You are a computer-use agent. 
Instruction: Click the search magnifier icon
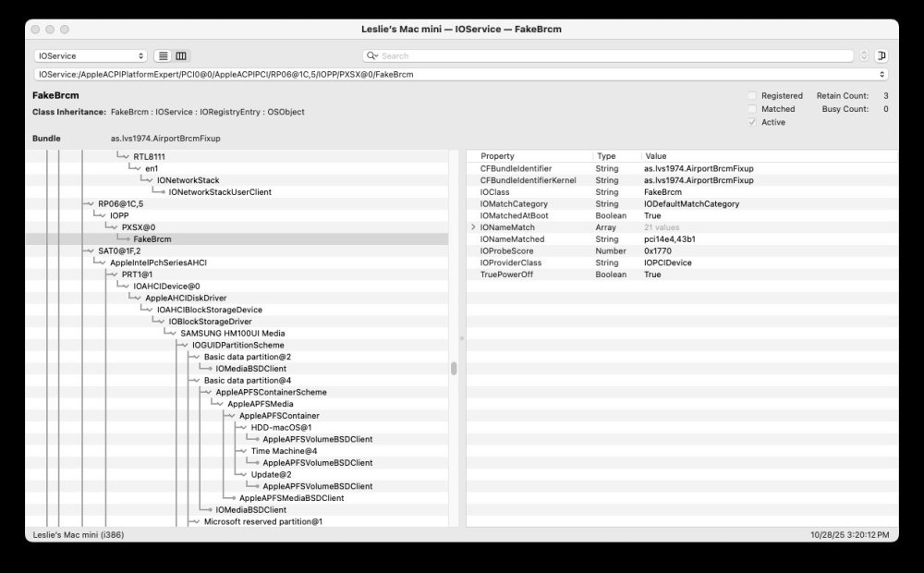[371, 56]
